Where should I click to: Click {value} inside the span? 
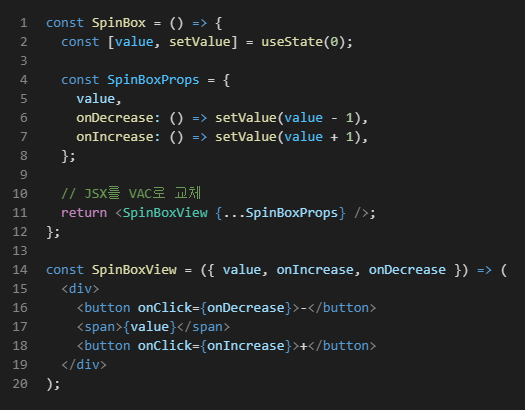(150, 327)
